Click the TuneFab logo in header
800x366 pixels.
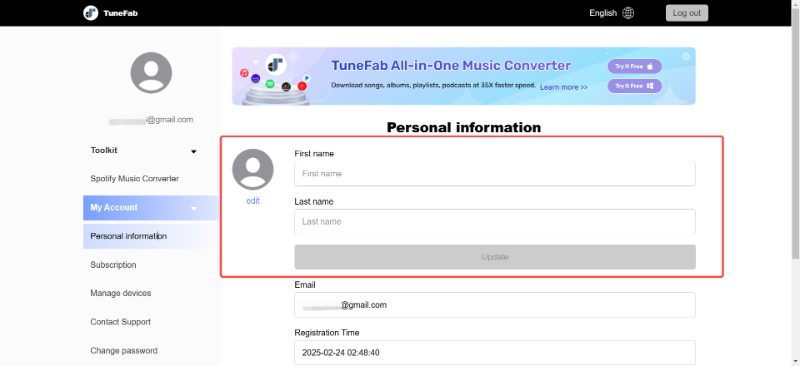[x=111, y=13]
